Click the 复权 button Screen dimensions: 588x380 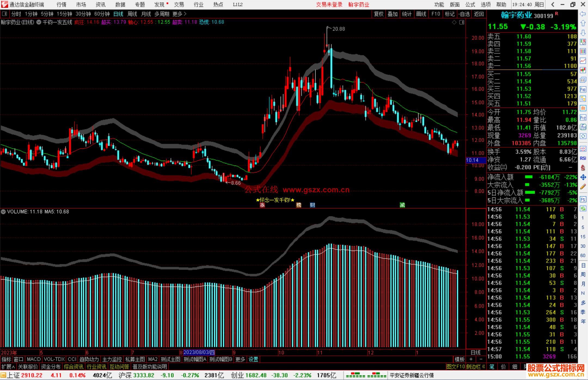point(379,14)
